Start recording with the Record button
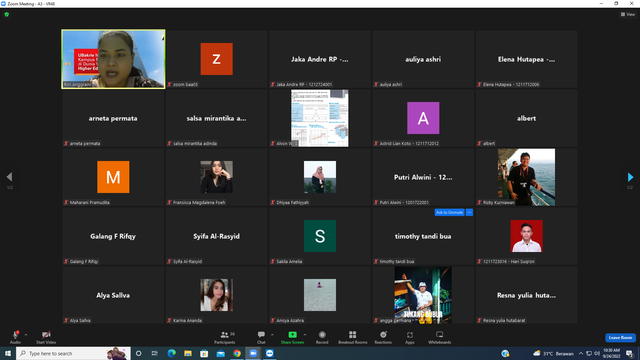 point(322,337)
